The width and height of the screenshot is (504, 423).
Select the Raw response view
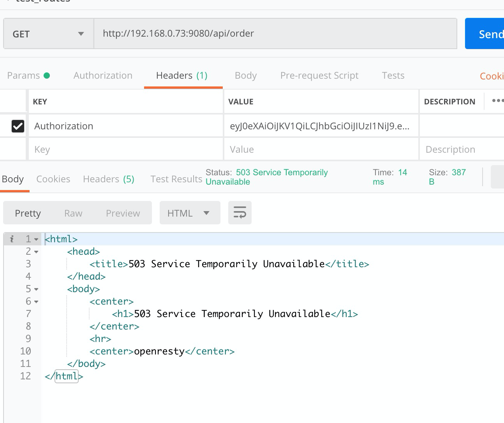point(73,213)
